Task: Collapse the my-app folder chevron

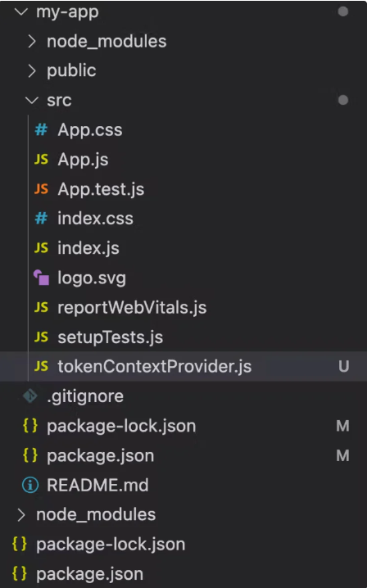Action: 21,11
